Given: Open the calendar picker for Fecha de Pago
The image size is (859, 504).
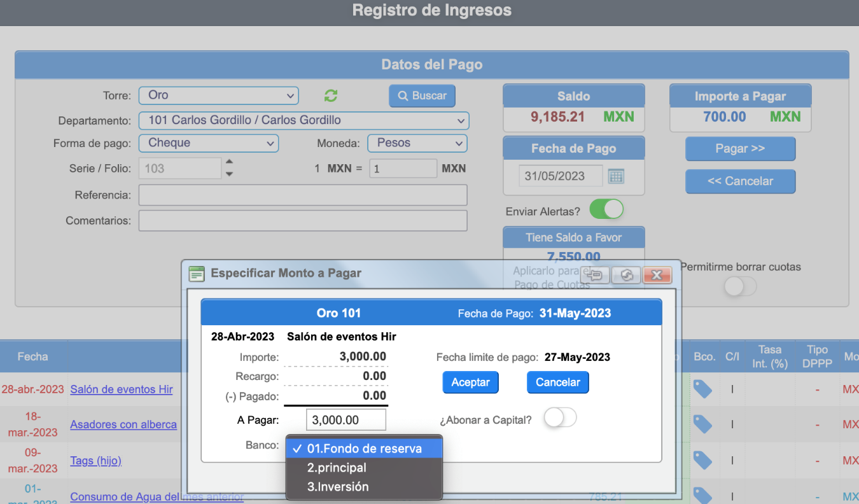Looking at the screenshot, I should (615, 176).
